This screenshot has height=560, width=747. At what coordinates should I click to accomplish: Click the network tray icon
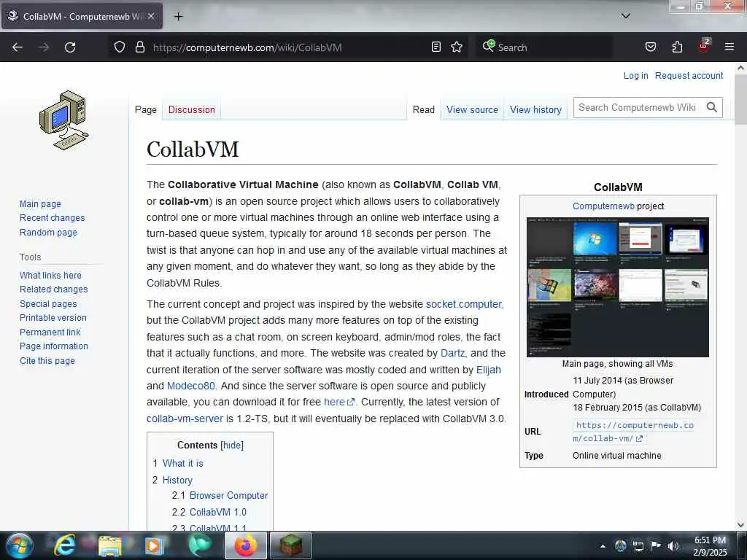(638, 546)
